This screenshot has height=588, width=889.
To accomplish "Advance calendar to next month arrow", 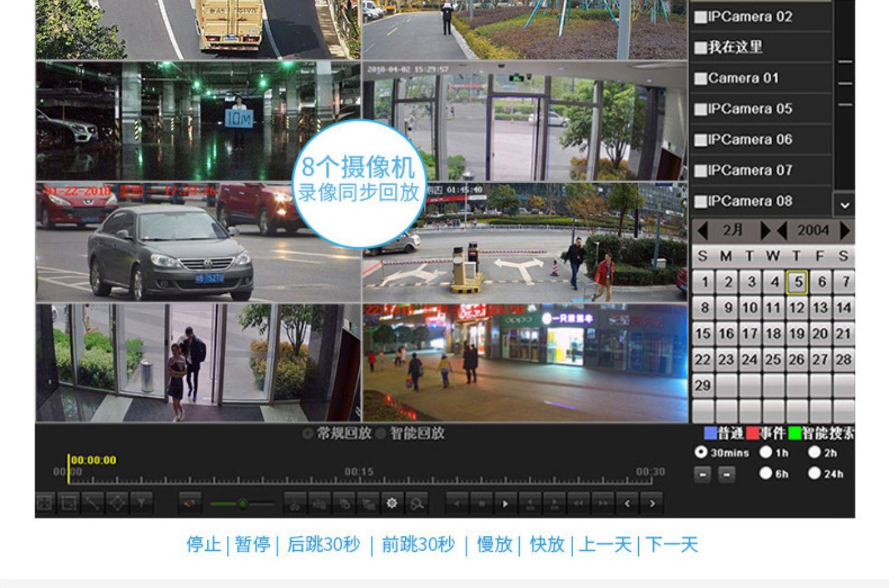I will pyautogui.click(x=765, y=230).
